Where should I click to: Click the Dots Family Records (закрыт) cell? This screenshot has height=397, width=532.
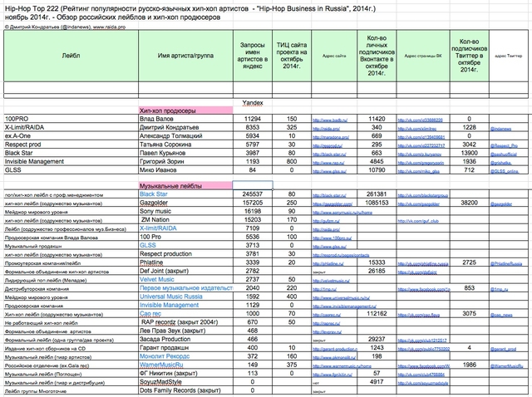coord(181,390)
